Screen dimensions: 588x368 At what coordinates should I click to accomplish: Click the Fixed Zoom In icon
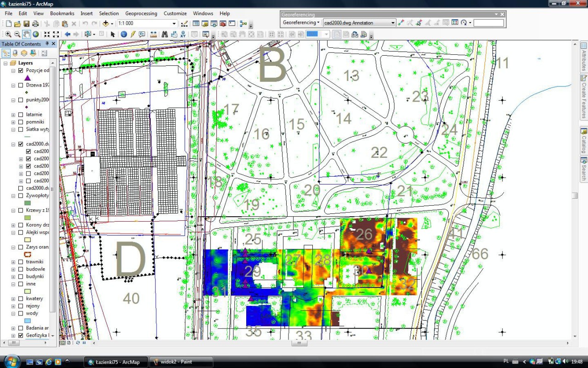pos(47,34)
